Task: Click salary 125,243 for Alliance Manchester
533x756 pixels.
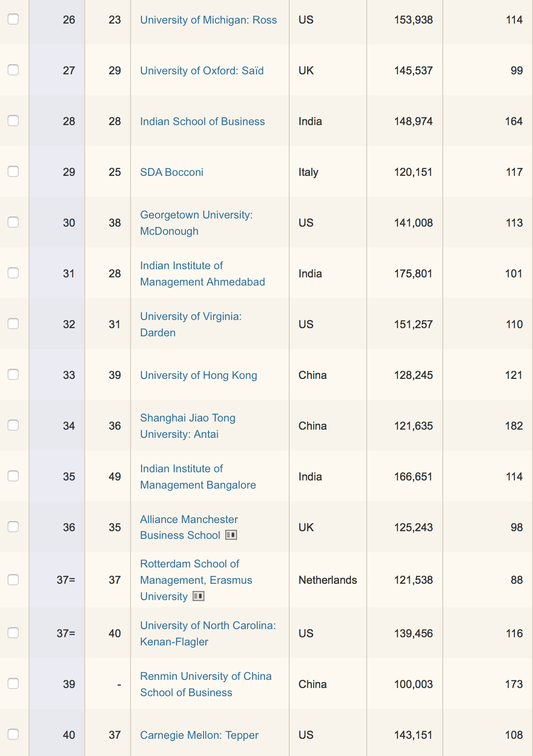Action: tap(413, 528)
